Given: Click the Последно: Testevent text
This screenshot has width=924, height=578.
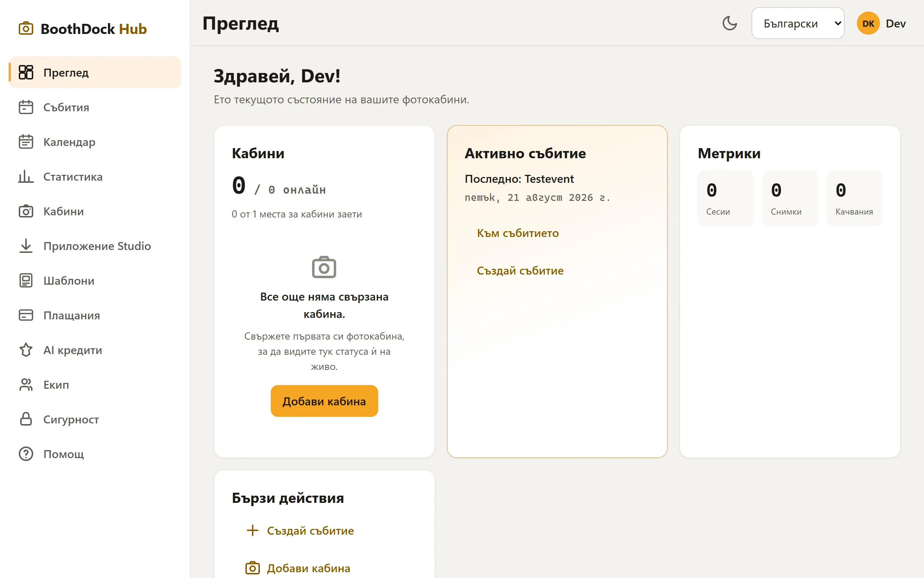Looking at the screenshot, I should [519, 179].
